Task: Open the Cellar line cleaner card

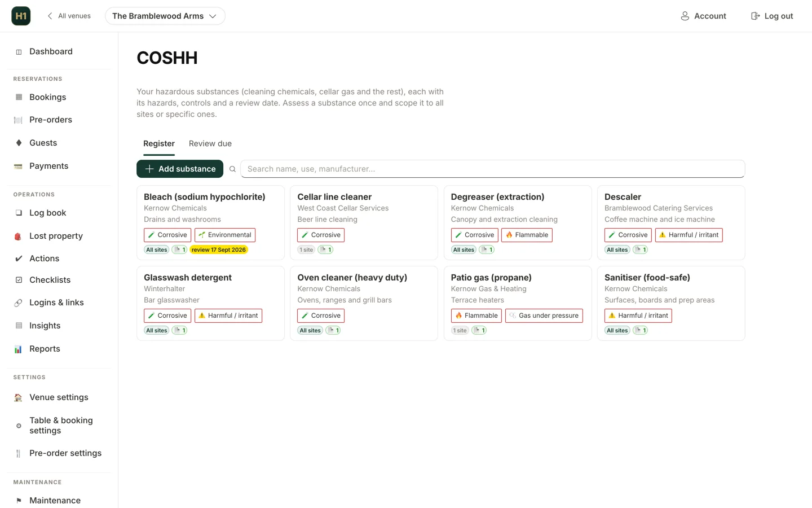Action: click(x=364, y=223)
